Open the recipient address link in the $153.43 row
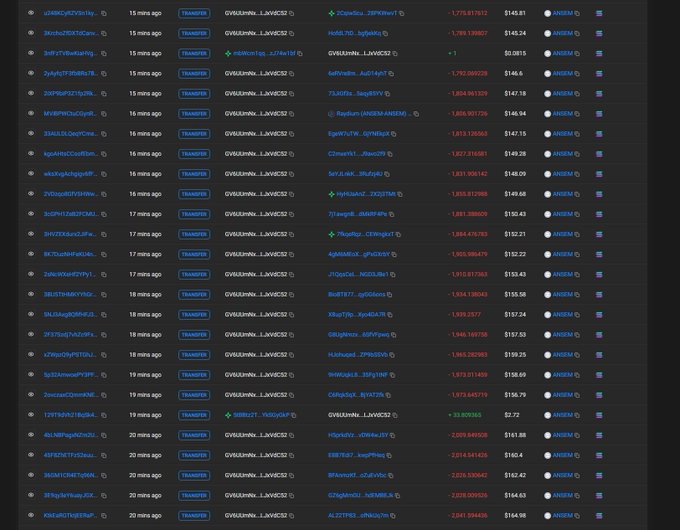680x530 pixels. point(358,274)
